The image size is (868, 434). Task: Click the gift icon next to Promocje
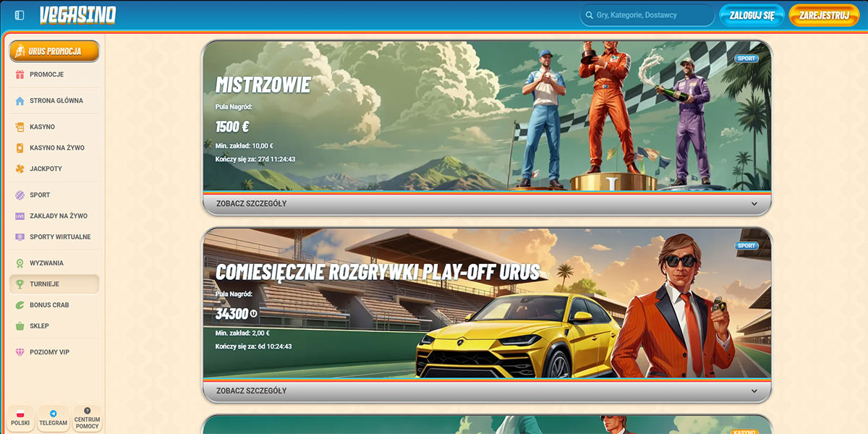click(x=20, y=75)
